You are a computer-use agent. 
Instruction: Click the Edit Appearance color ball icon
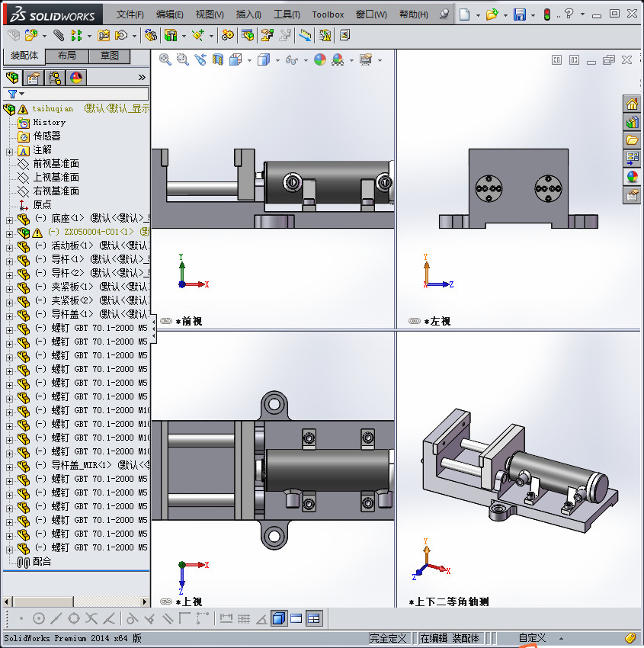320,60
